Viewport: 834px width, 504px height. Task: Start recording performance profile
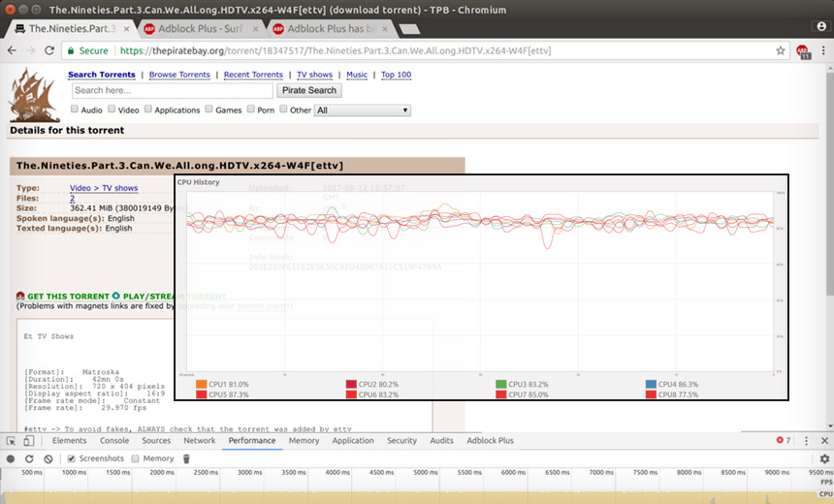11,458
